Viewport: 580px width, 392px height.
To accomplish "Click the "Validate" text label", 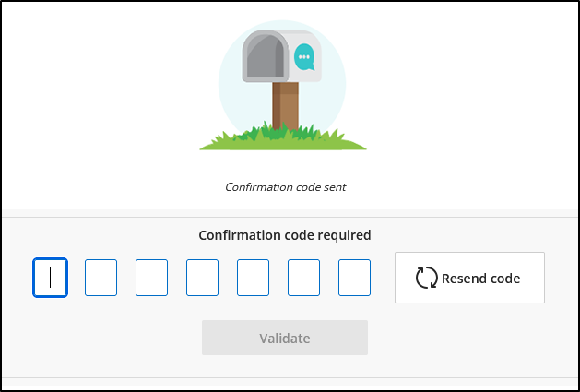I will [285, 338].
